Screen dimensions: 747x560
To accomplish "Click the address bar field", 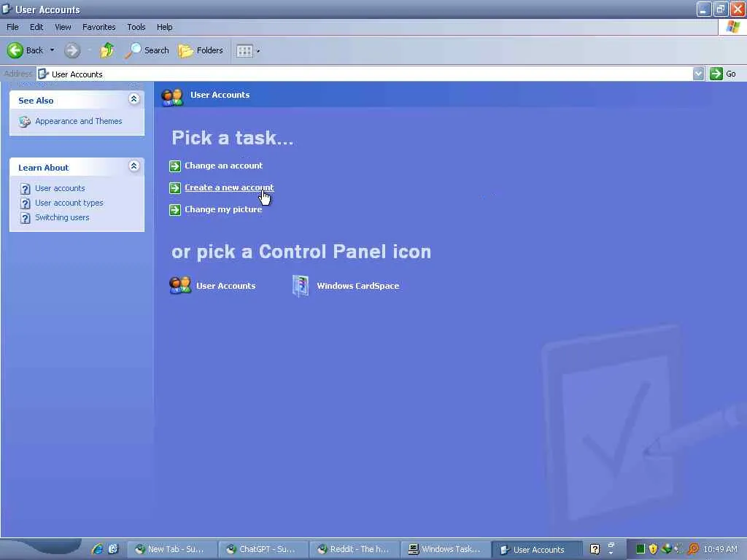I will point(365,74).
